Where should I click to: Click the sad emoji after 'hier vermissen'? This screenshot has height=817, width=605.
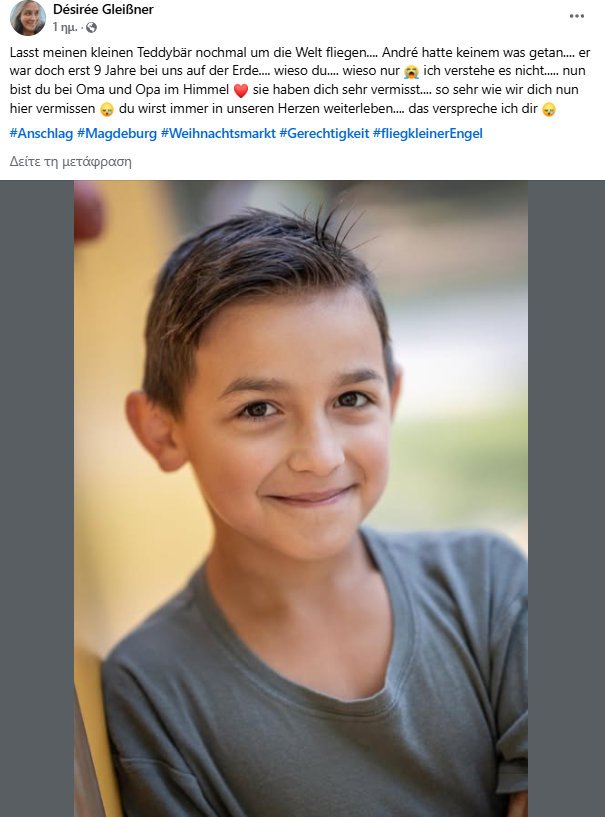click(107, 109)
